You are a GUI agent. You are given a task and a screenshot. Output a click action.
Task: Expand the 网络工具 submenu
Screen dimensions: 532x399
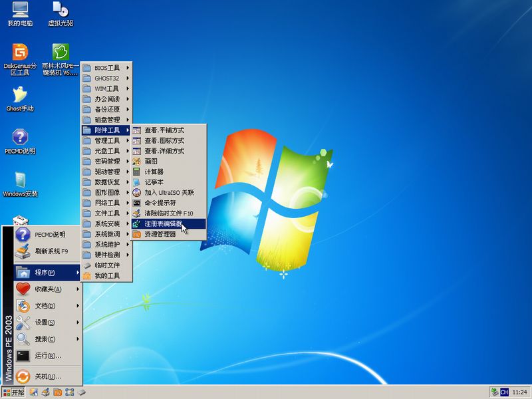(106, 203)
